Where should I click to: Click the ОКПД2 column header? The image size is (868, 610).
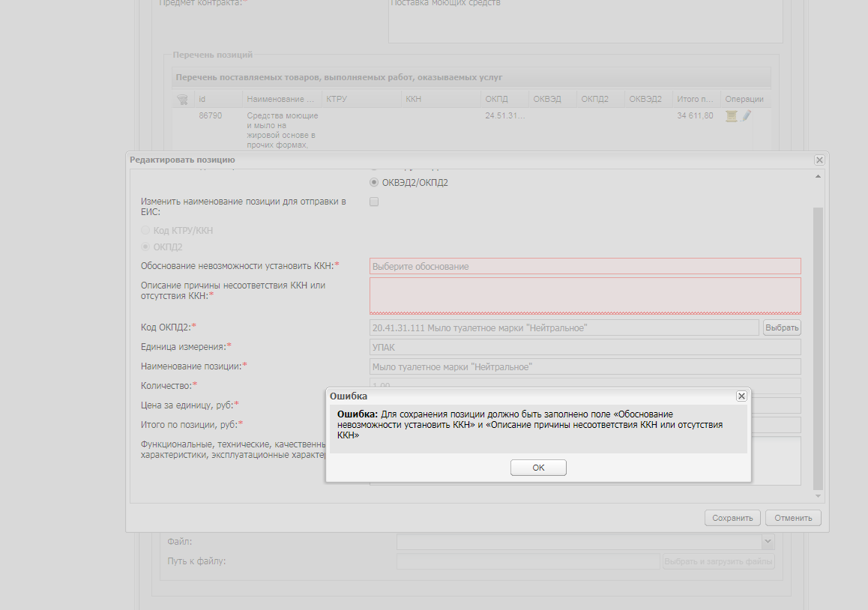coord(600,99)
